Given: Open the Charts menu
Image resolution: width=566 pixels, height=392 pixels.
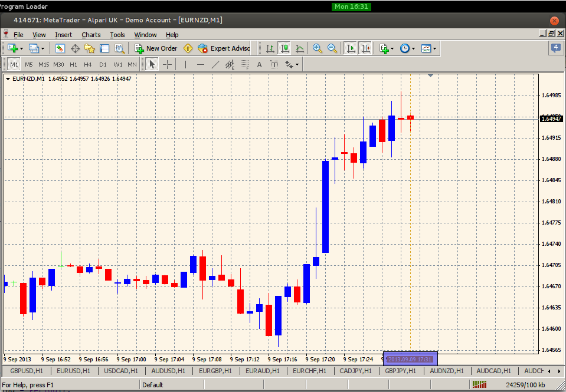Looking at the screenshot, I should 91,35.
